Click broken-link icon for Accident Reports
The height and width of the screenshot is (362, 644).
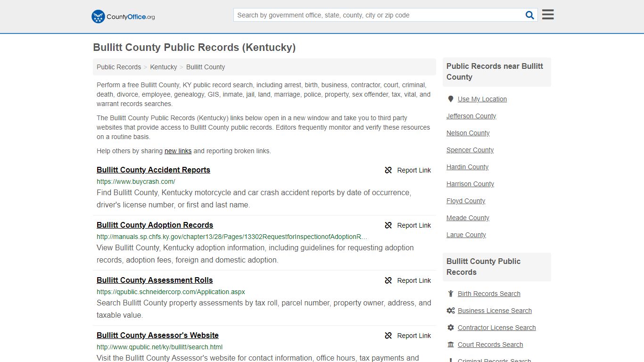(388, 170)
